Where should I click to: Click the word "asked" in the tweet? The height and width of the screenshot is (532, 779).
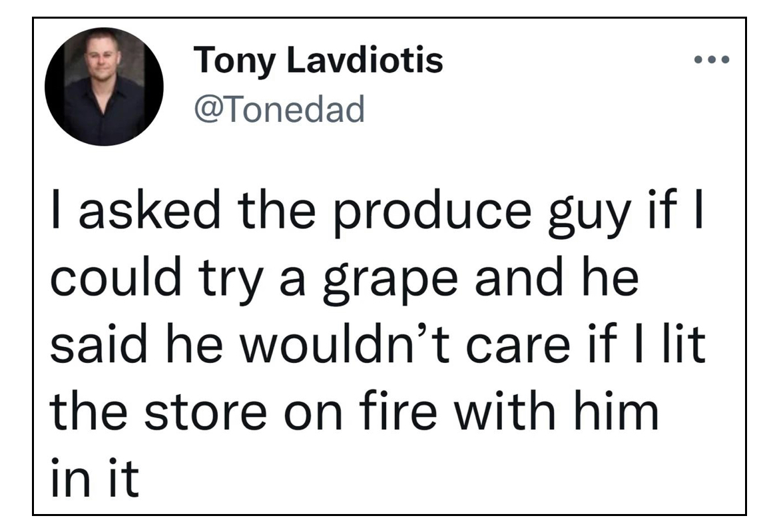click(x=150, y=210)
